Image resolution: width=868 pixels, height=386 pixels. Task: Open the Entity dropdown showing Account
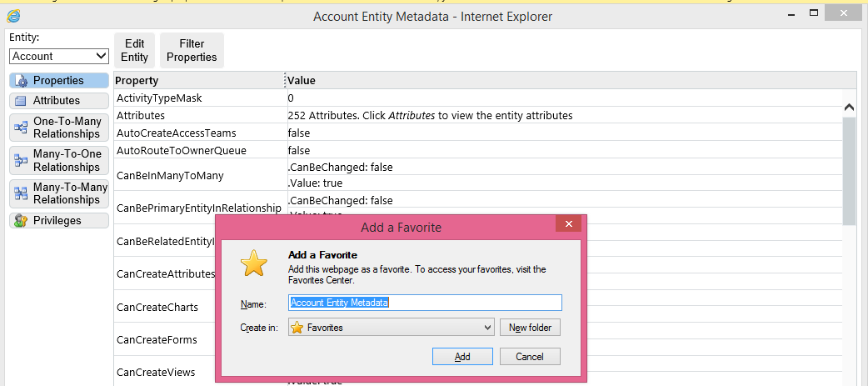tap(59, 56)
